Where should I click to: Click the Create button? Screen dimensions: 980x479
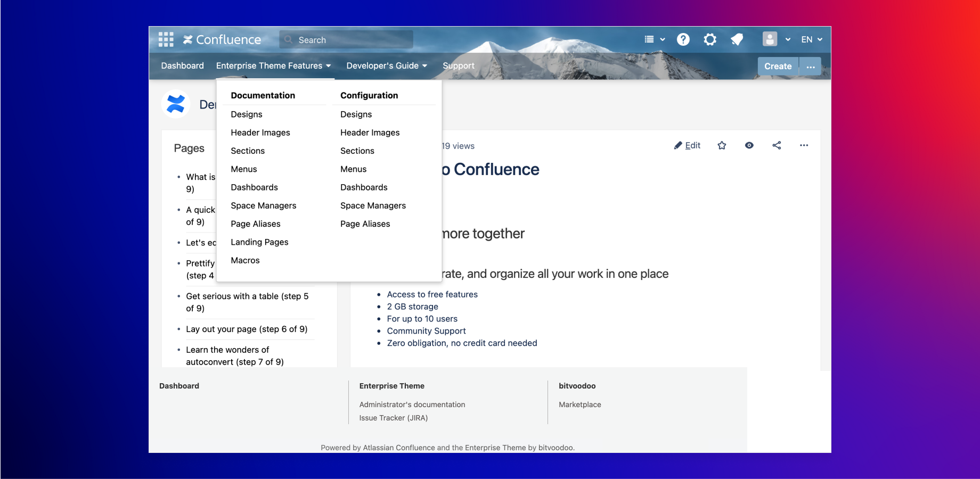[778, 67]
